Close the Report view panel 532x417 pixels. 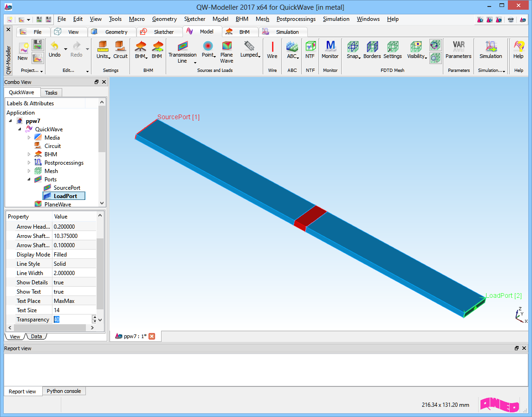[x=524, y=348]
